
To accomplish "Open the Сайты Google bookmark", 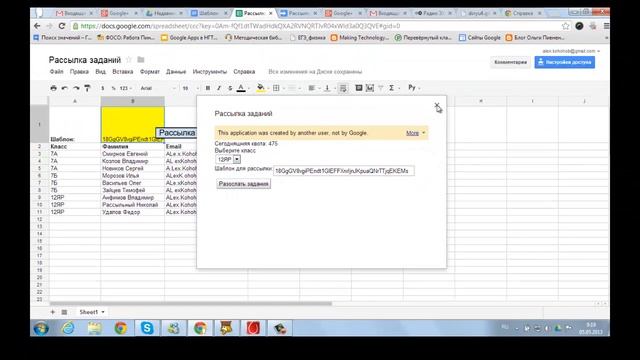I will pyautogui.click(x=480, y=38).
